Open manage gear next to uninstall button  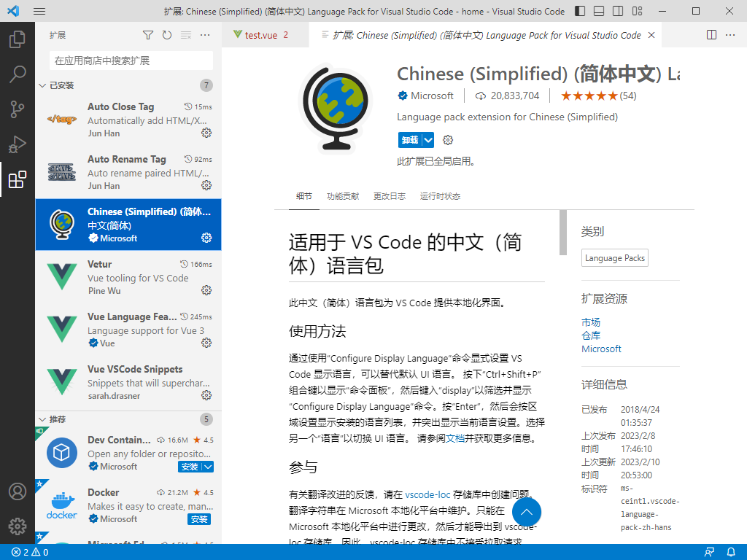448,140
